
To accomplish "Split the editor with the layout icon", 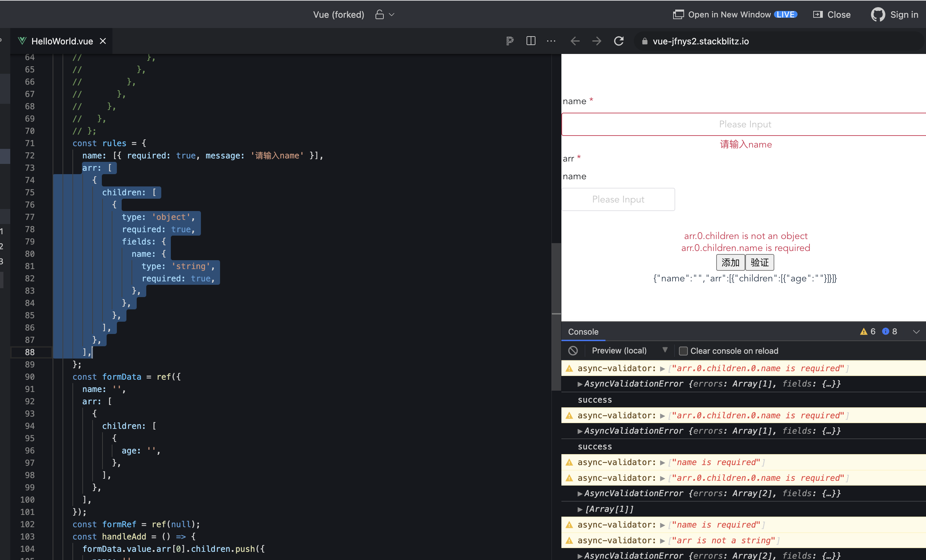I will tap(531, 41).
